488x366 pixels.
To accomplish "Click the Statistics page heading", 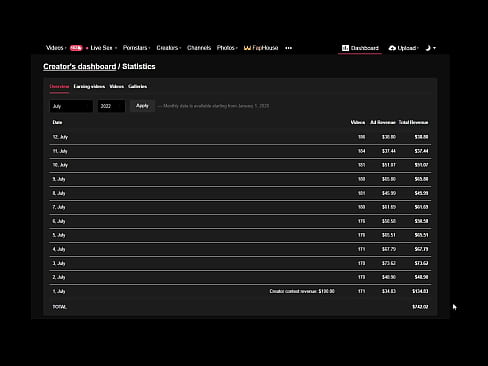I will point(139,67).
